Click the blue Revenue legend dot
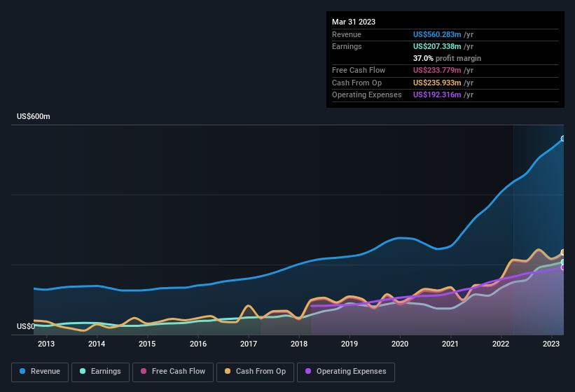 [x=23, y=372]
